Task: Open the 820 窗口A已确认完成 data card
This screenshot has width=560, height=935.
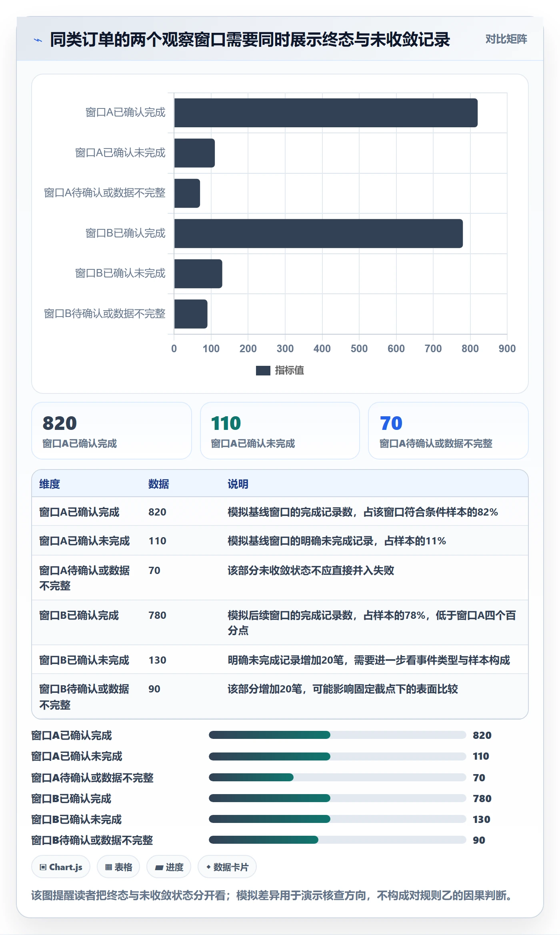Action: click(112, 431)
